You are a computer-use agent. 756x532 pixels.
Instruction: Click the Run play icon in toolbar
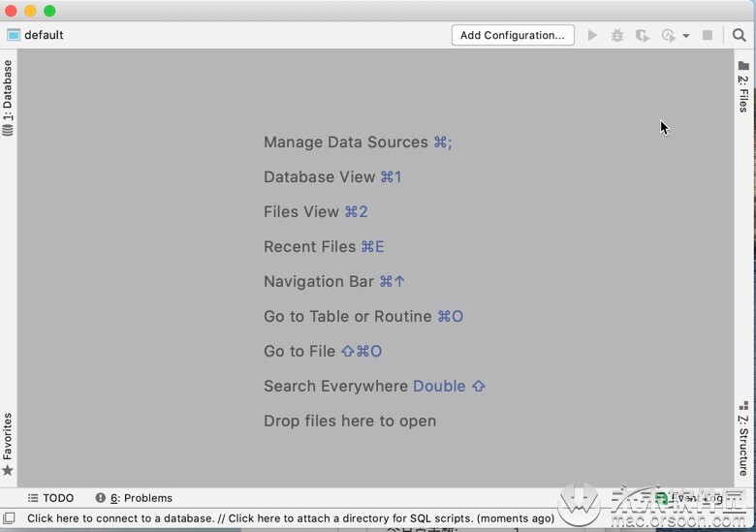coord(592,35)
